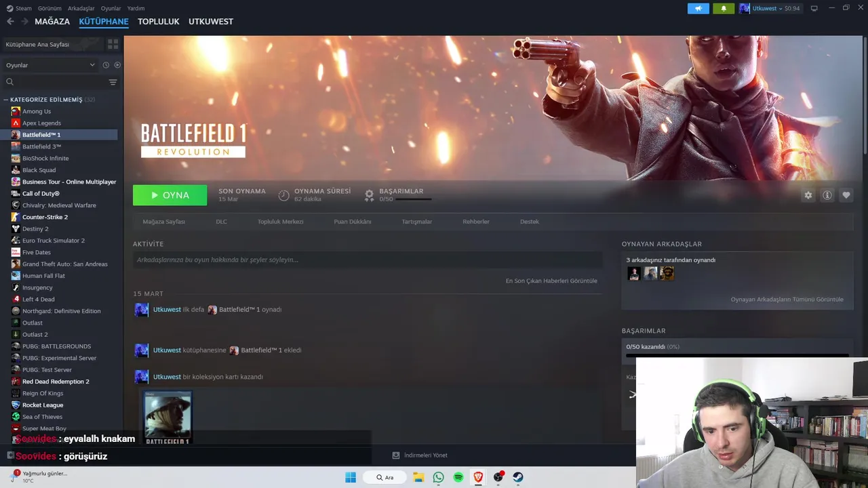Open advanced filter options icon
This screenshot has width=868, height=488.
[x=113, y=82]
